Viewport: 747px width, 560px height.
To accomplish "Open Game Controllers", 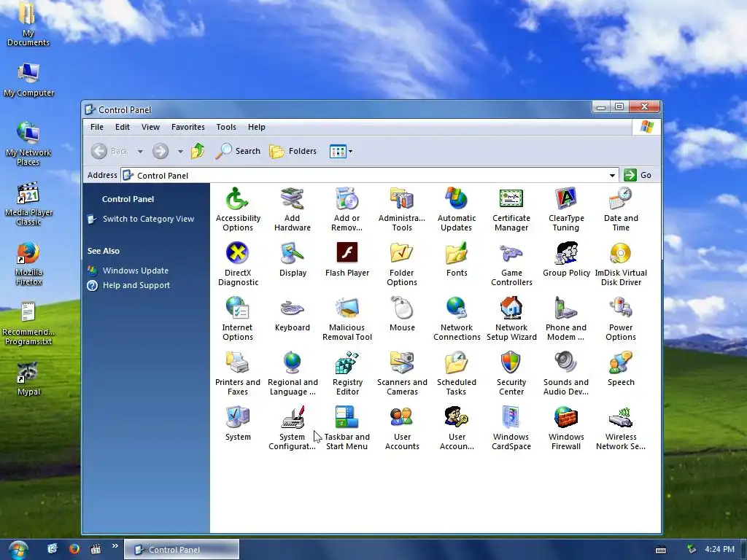I will click(511, 264).
